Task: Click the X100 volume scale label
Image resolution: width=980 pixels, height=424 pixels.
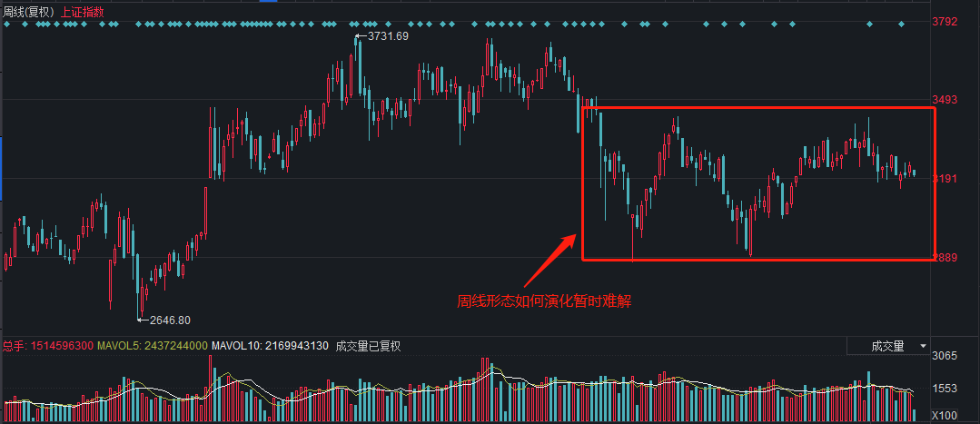Action: click(x=944, y=416)
